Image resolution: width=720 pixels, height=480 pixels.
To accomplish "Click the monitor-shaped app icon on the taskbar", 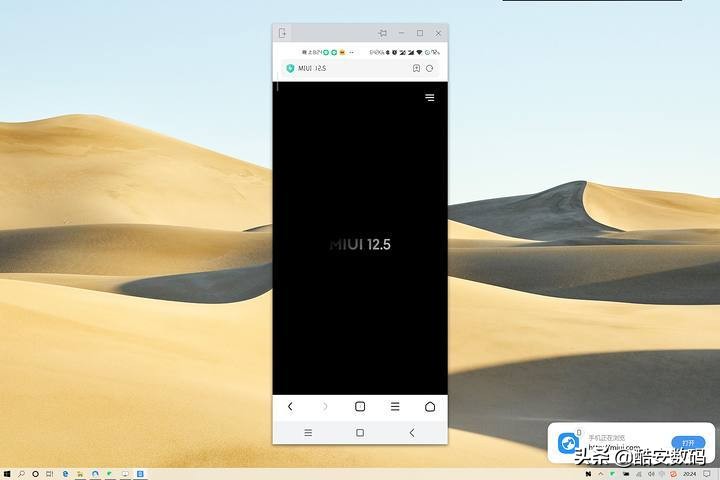I will point(125,474).
